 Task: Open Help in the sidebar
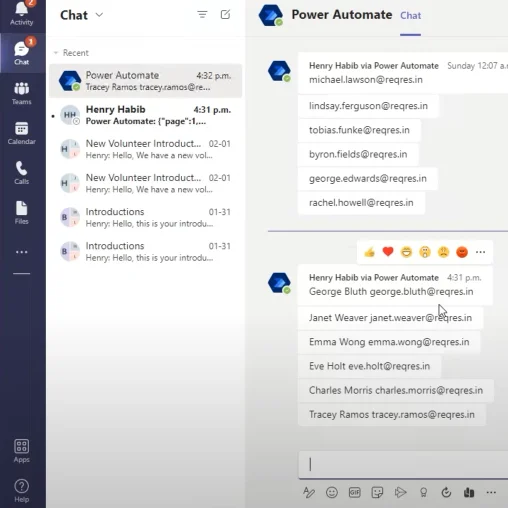pyautogui.click(x=22, y=491)
